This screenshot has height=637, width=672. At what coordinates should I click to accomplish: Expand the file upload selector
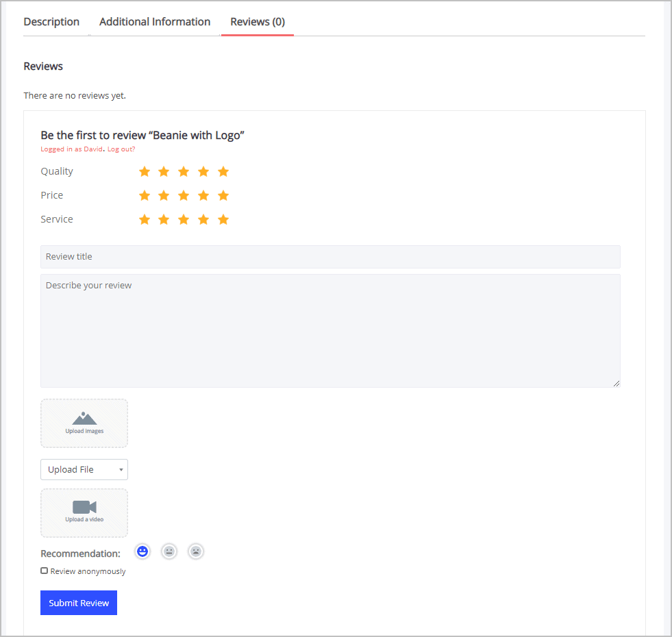point(84,469)
